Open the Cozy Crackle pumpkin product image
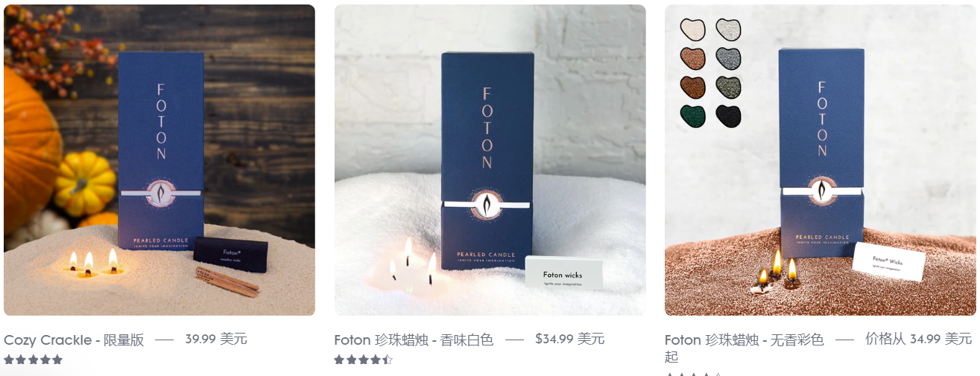The image size is (980, 376). [159, 160]
